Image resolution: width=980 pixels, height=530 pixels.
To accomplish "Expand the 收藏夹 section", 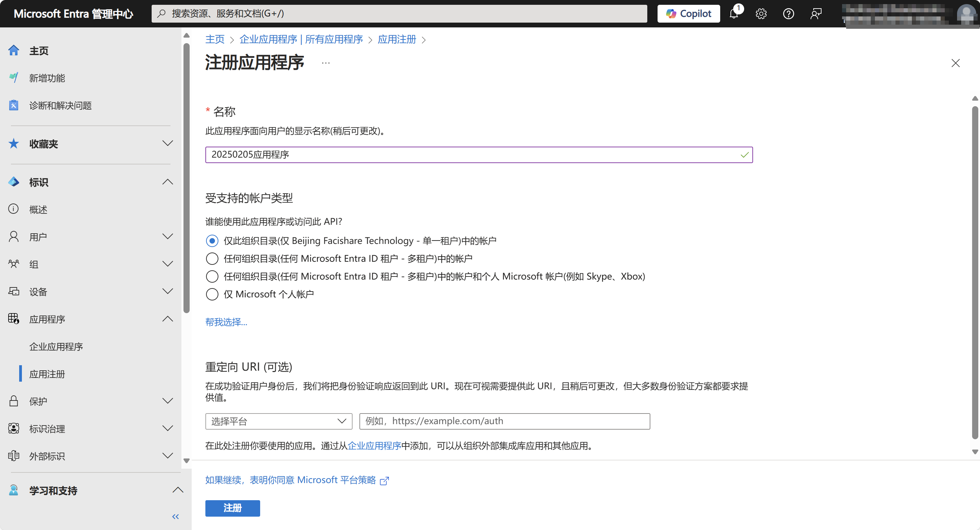I will click(167, 144).
